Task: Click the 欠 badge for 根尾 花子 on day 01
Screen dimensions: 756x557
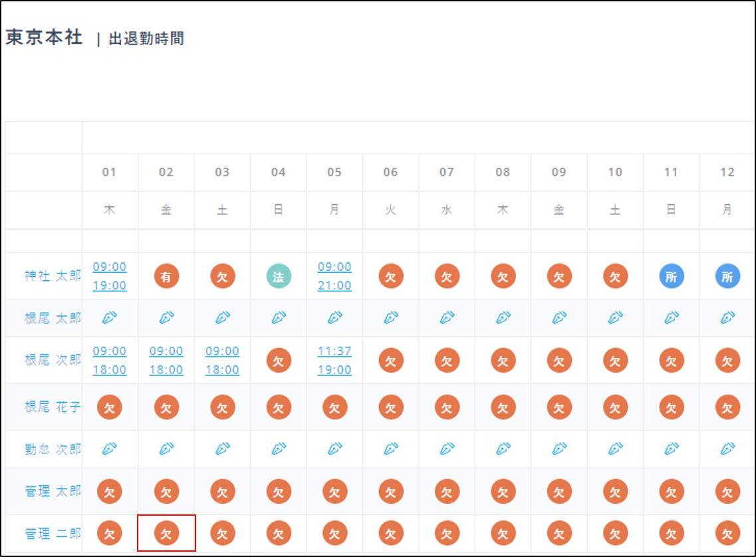Action: [x=110, y=407]
